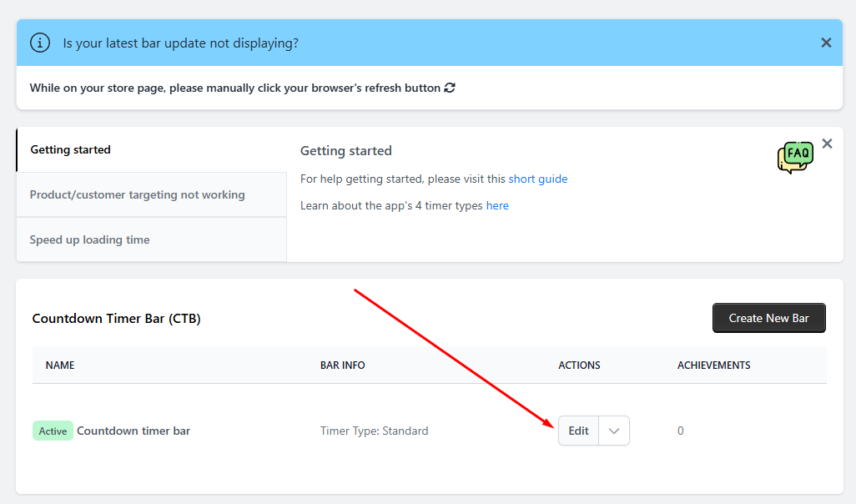
Task: Click the refresh arrows icon
Action: pos(450,88)
